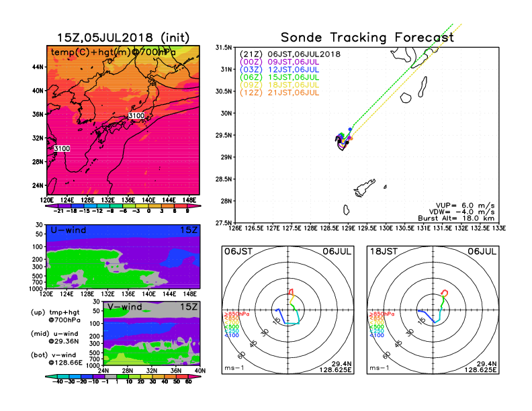Click the 45 speed ring label in 18JST hodograph
532x411 pixels.
(x=398, y=344)
